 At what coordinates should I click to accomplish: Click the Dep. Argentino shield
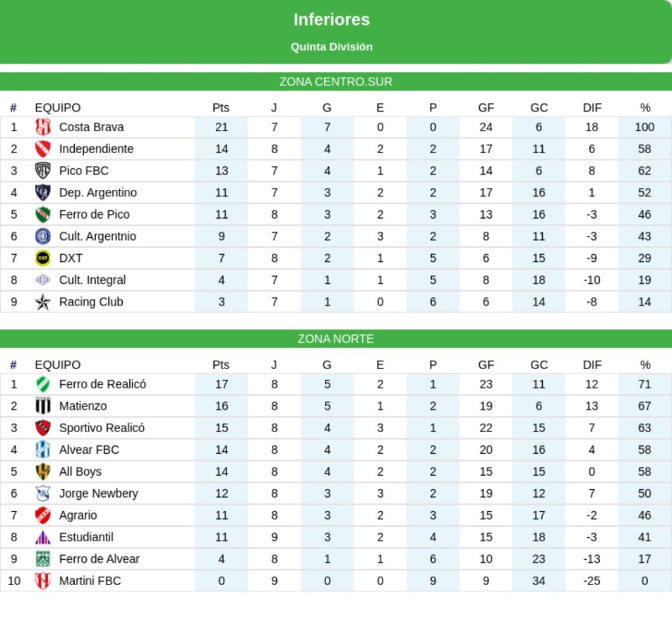[x=43, y=192]
